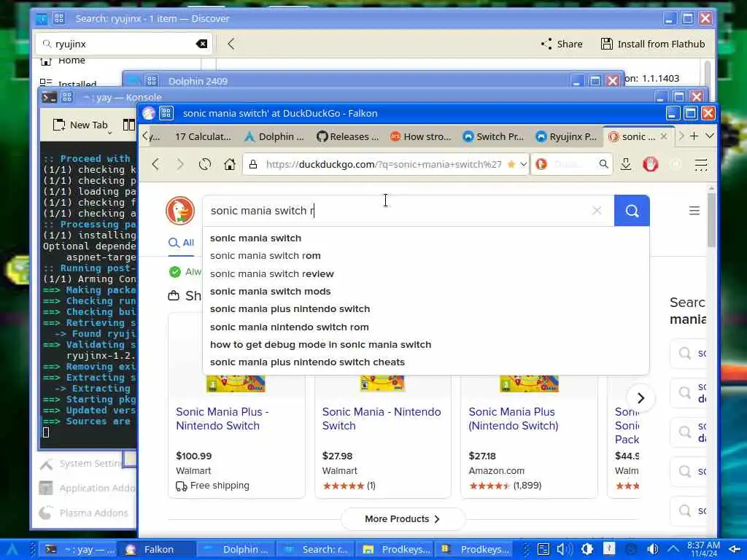The image size is (747, 560).
Task: Open the application launcher in taskbar
Action: coord(12,549)
